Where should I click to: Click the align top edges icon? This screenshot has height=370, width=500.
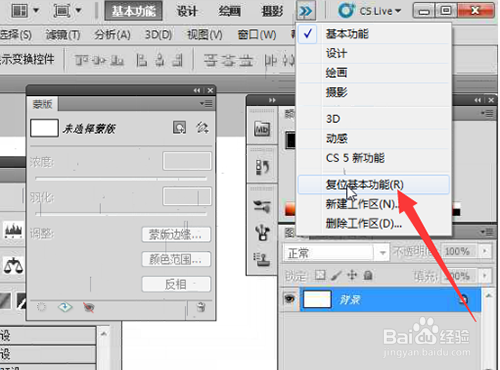[x=82, y=61]
